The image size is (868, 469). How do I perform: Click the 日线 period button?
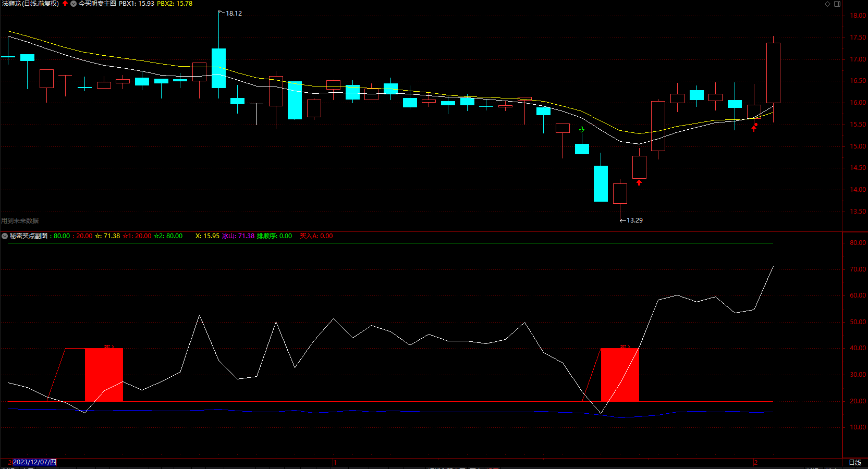click(x=855, y=463)
